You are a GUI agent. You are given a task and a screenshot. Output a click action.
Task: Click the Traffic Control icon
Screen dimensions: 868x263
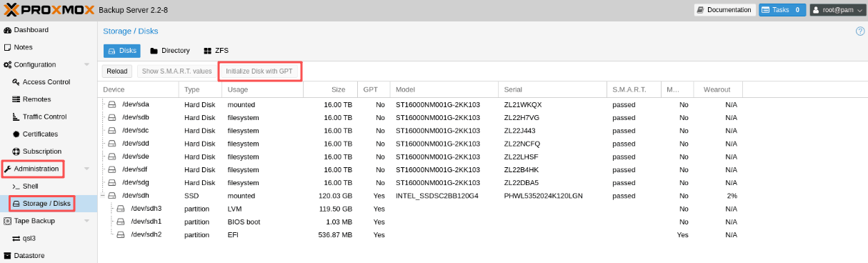coord(16,116)
